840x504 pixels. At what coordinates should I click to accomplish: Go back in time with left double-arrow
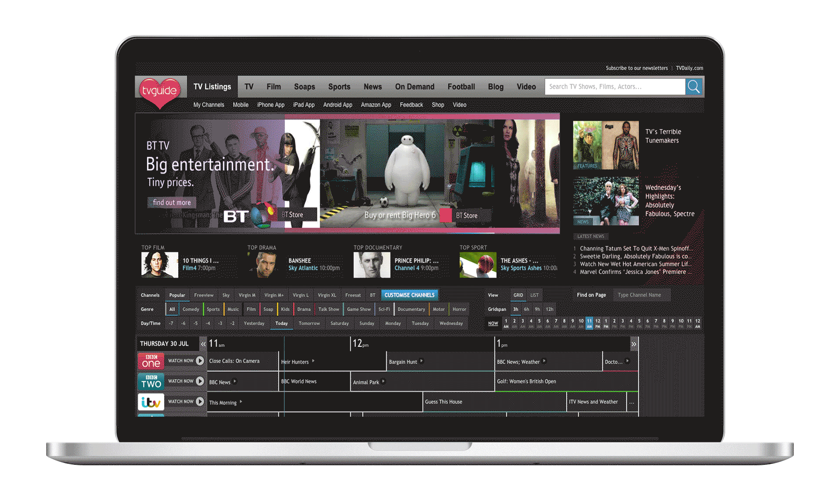pos(203,344)
